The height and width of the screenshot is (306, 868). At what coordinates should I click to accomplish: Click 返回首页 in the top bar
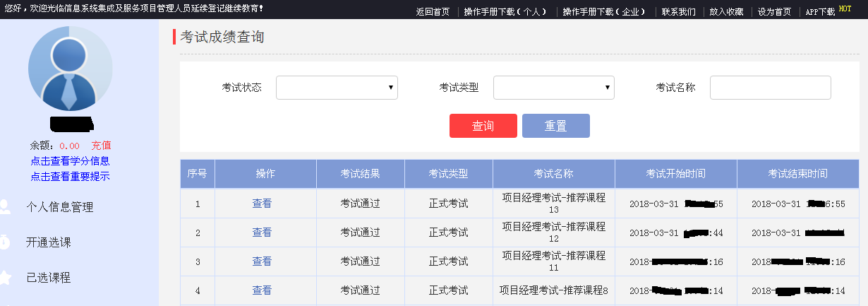point(433,12)
